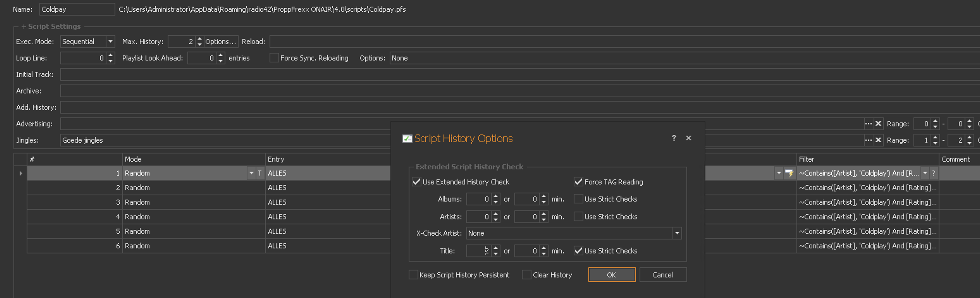Click the T button next to row 1 Mode
980x298 pixels.
(x=260, y=173)
